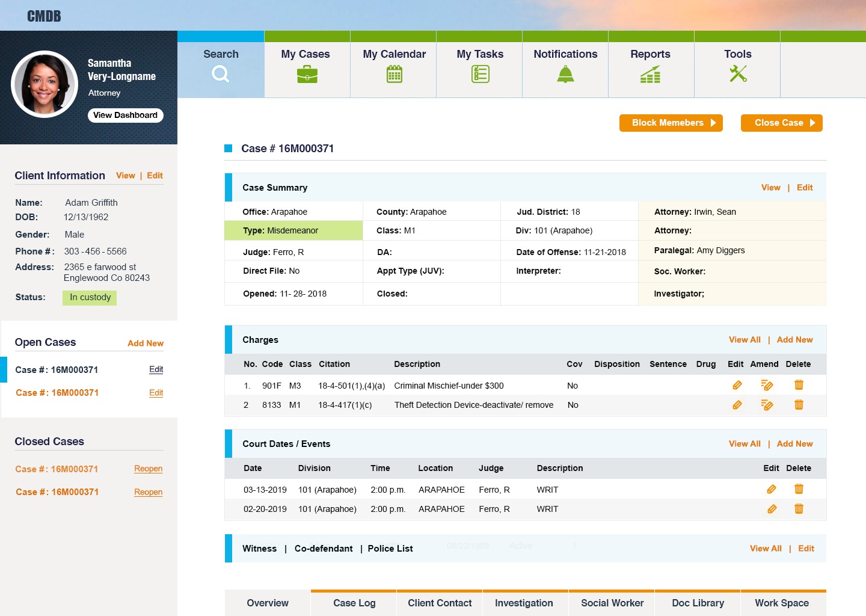Image resolution: width=866 pixels, height=616 pixels.
Task: View All charges link
Action: (x=745, y=340)
